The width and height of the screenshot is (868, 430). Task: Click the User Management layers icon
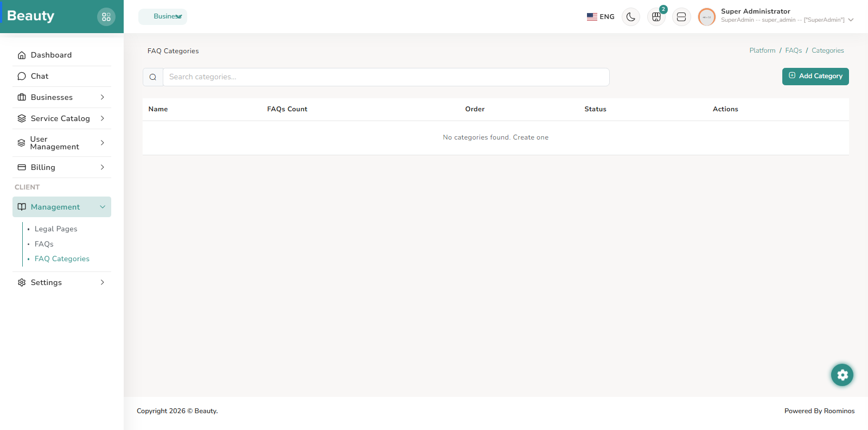click(22, 143)
